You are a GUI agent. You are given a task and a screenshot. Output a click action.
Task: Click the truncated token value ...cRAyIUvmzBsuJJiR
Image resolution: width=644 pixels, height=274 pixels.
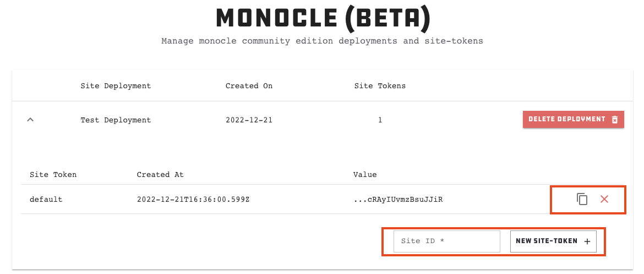coord(398,200)
